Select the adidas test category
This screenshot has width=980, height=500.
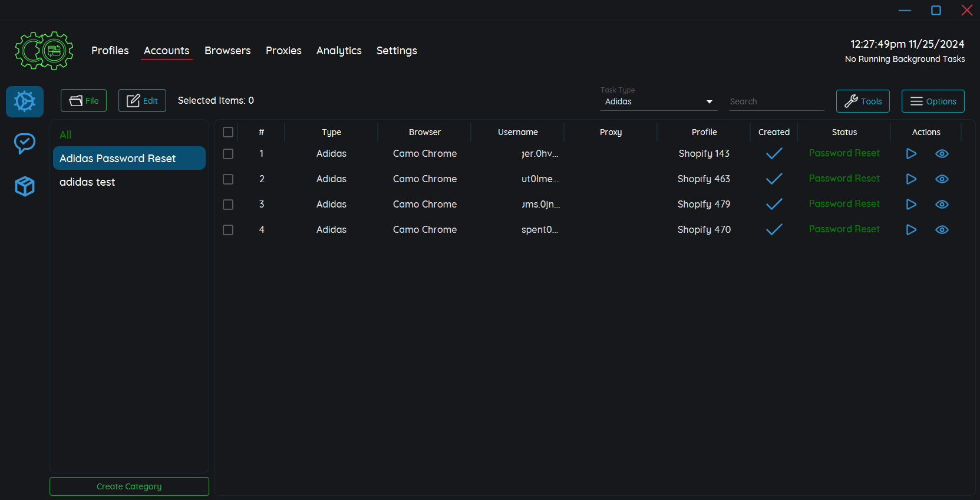point(87,182)
